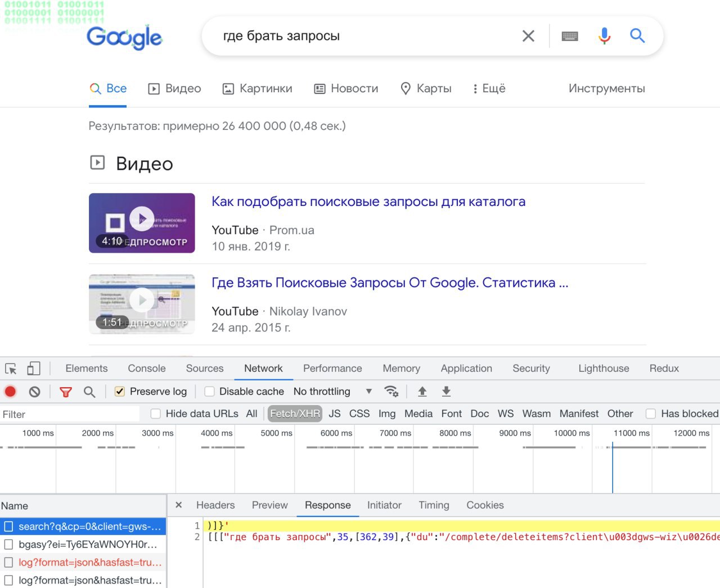Screen dimensions: 720x588
Task: Open network conditions wifi gear icon
Action: (x=391, y=391)
